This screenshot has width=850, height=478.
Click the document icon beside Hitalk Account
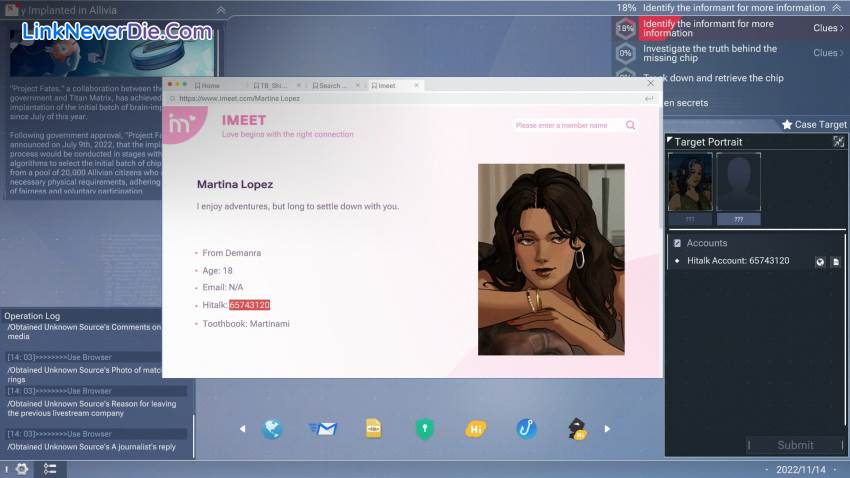pyautogui.click(x=836, y=262)
